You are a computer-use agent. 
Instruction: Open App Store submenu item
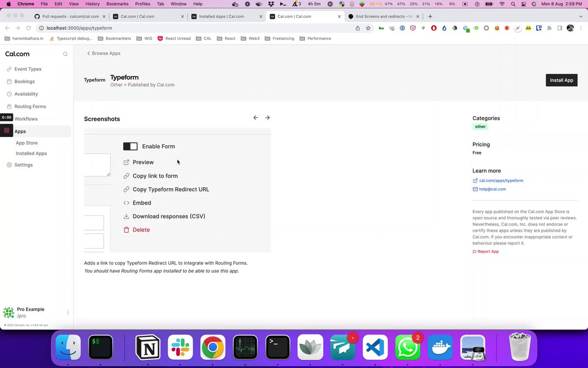pos(27,143)
